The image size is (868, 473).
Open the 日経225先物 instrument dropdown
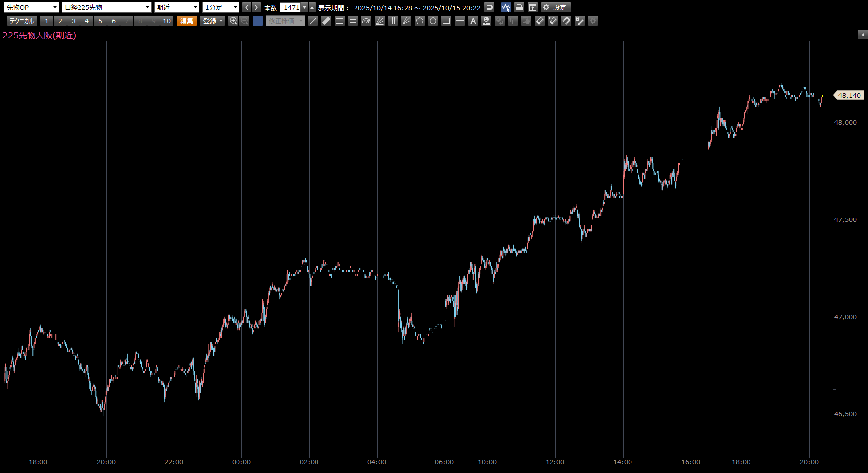(x=107, y=7)
